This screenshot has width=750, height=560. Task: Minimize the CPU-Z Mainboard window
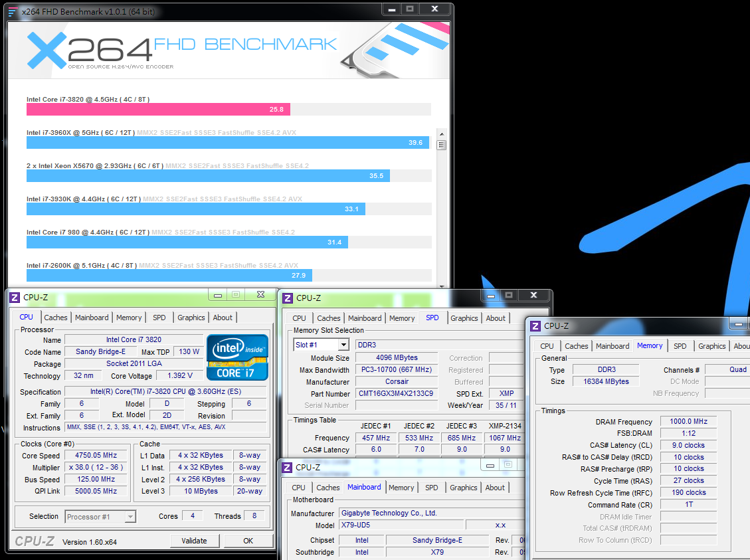click(490, 465)
